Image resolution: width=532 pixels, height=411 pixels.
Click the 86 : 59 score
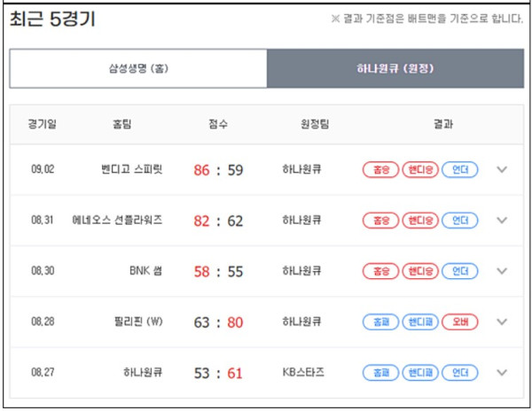(218, 169)
